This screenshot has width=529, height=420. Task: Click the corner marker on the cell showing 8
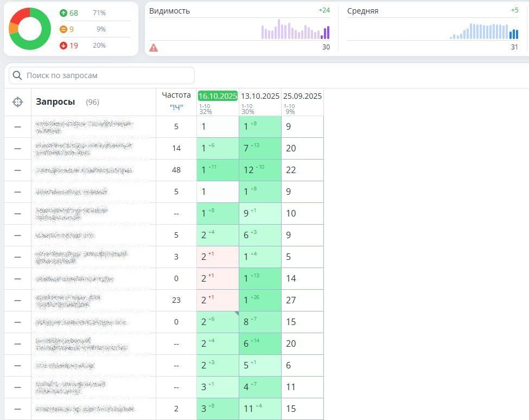click(238, 314)
